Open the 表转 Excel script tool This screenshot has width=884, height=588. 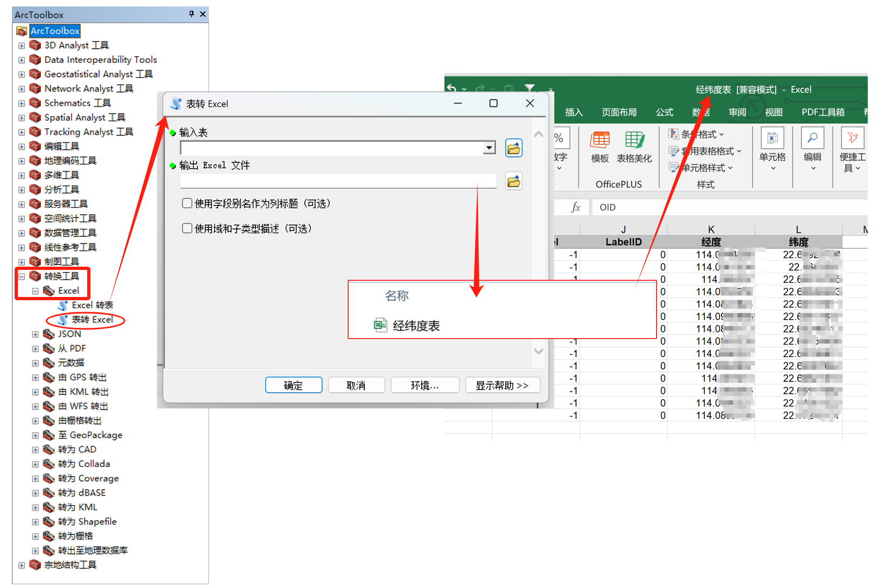tap(93, 320)
